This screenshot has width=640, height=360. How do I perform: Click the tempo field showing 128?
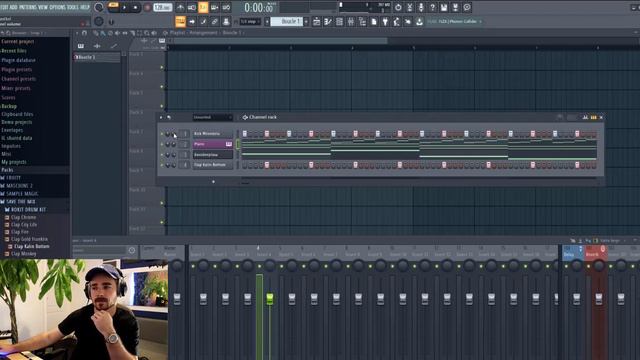click(x=162, y=7)
